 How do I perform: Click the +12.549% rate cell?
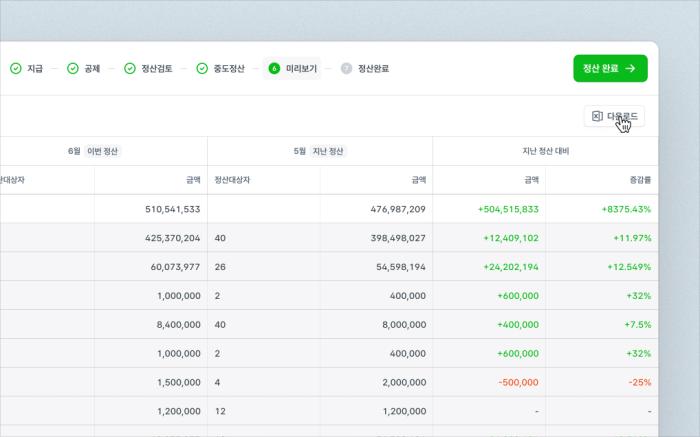[x=602, y=267]
